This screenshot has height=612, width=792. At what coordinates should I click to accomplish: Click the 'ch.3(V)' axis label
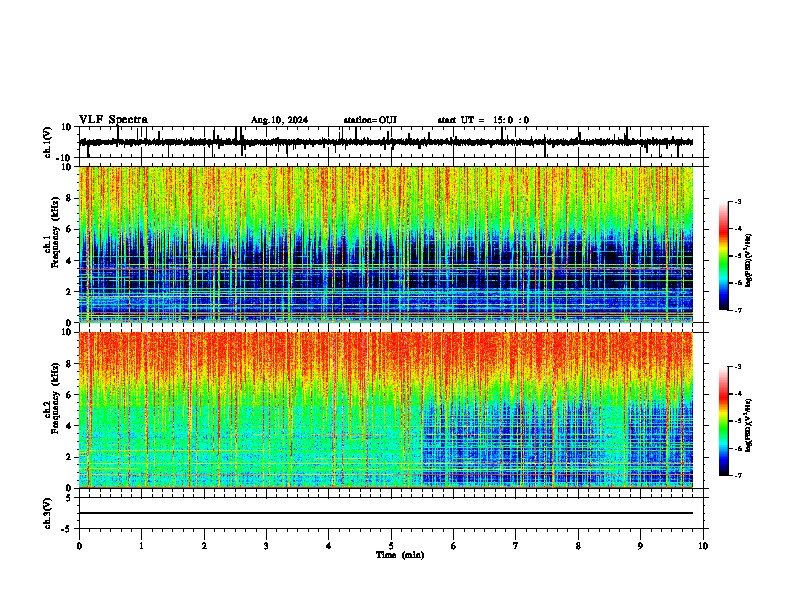(48, 513)
